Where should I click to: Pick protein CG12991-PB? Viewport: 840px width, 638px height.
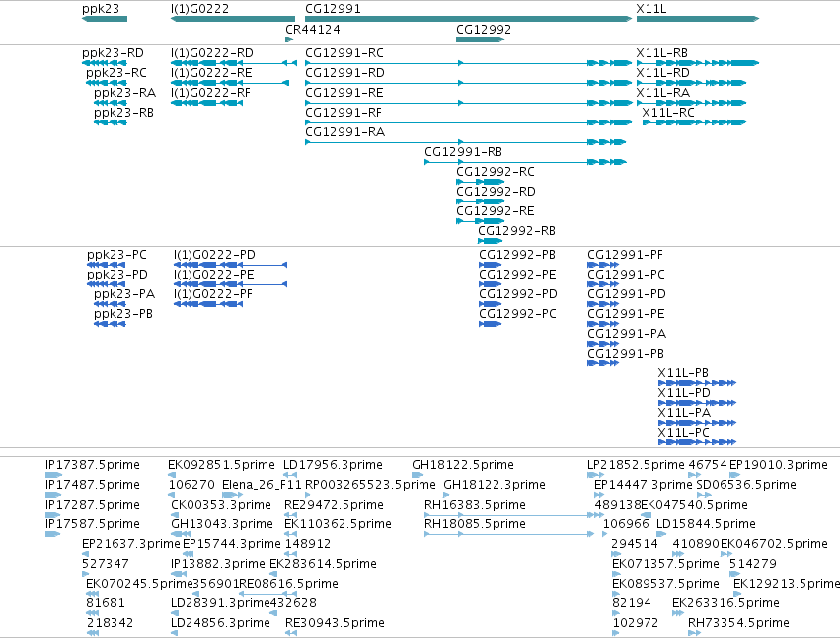(x=603, y=364)
